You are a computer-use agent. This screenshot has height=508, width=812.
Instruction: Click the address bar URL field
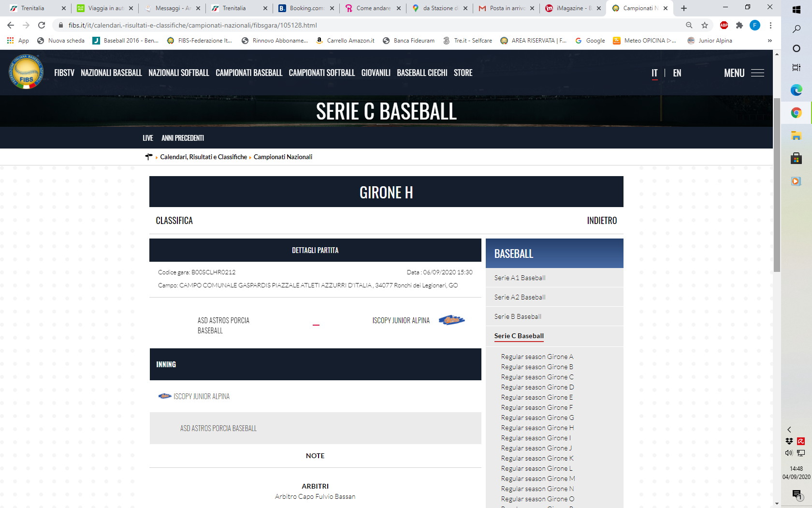coord(367,25)
